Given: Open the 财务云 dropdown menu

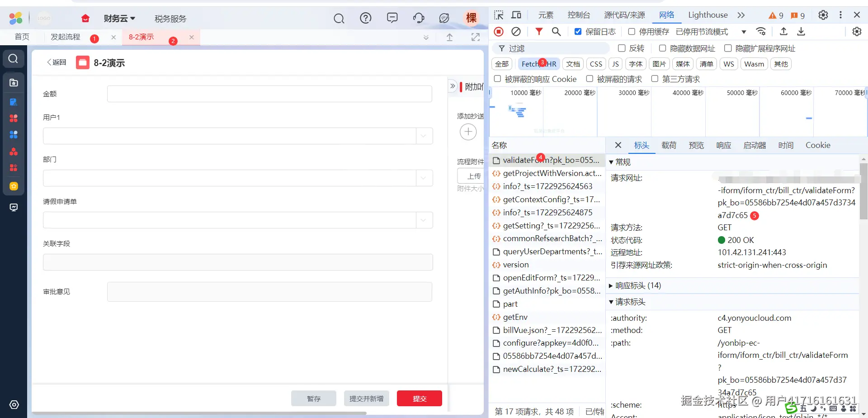Looking at the screenshot, I should (119, 19).
